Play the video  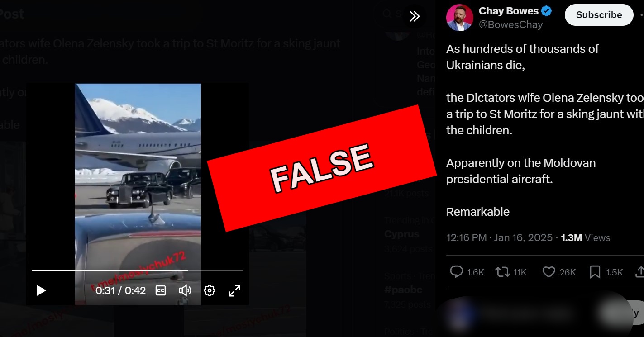point(41,290)
